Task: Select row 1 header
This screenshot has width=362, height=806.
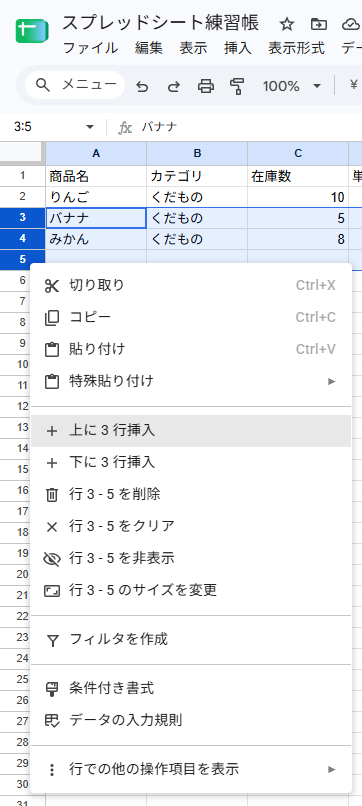Action: pyautogui.click(x=22, y=176)
